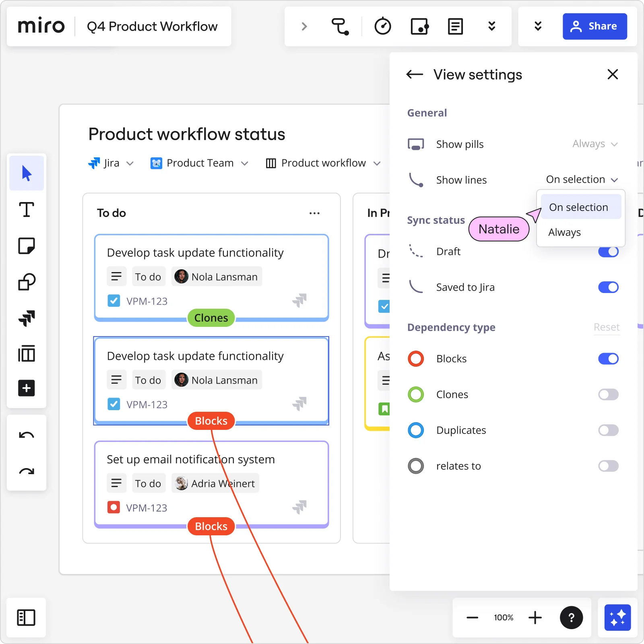Click Nola Lansman assignee on first card
This screenshot has height=644, width=644.
point(217,277)
